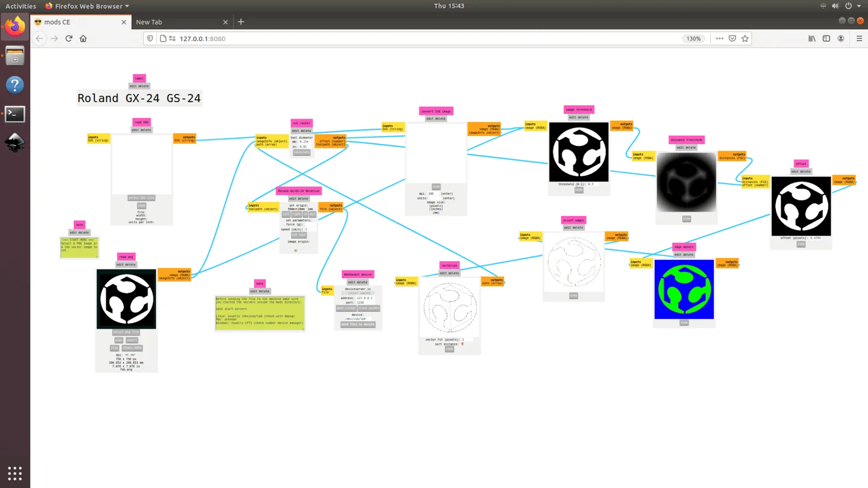Click the select png file button
Screen dimensions: 868x488
pyautogui.click(x=126, y=332)
